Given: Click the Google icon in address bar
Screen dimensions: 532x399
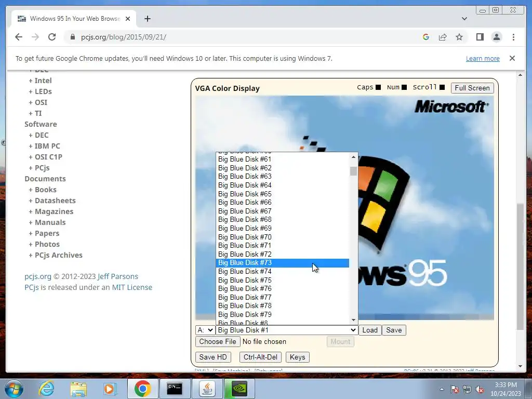Looking at the screenshot, I should coord(426,37).
